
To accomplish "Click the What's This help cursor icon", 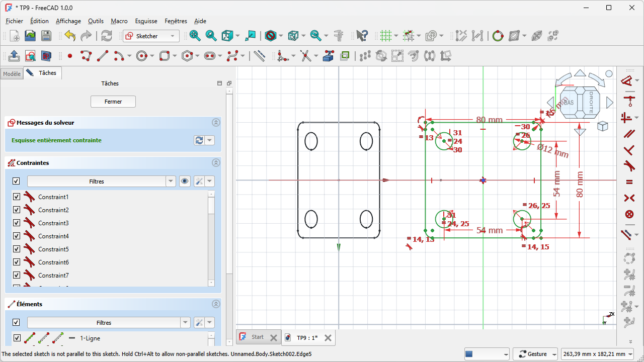I will pos(362,36).
